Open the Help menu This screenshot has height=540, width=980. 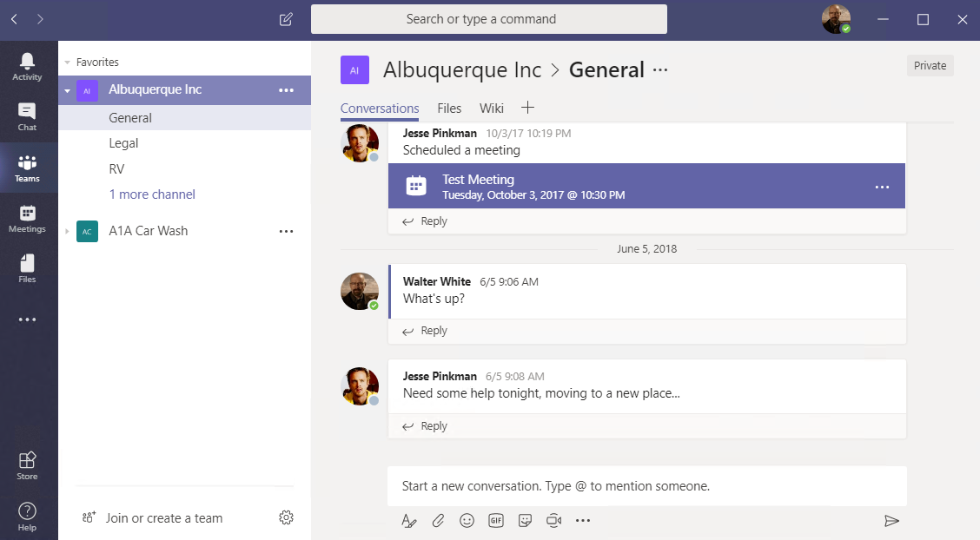coord(27,517)
